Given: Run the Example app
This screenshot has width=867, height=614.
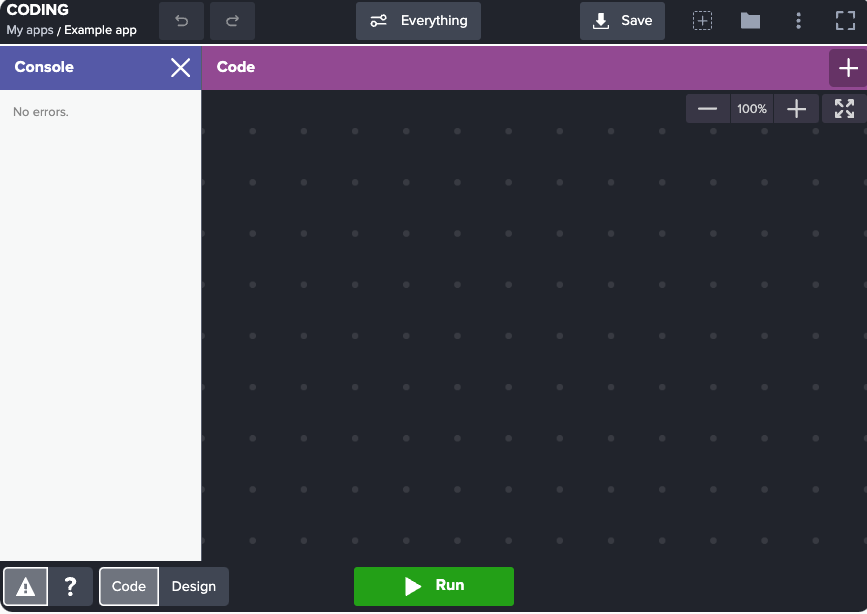Looking at the screenshot, I should point(433,586).
